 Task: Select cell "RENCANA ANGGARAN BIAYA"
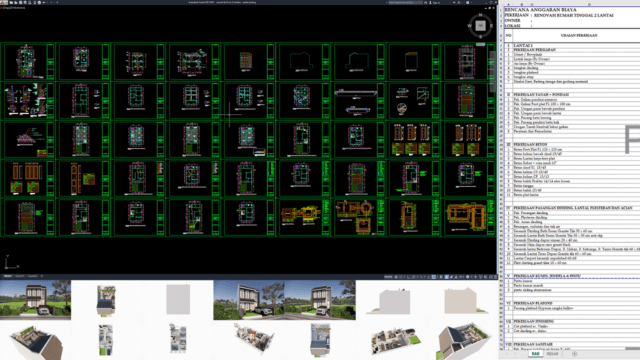point(540,9)
